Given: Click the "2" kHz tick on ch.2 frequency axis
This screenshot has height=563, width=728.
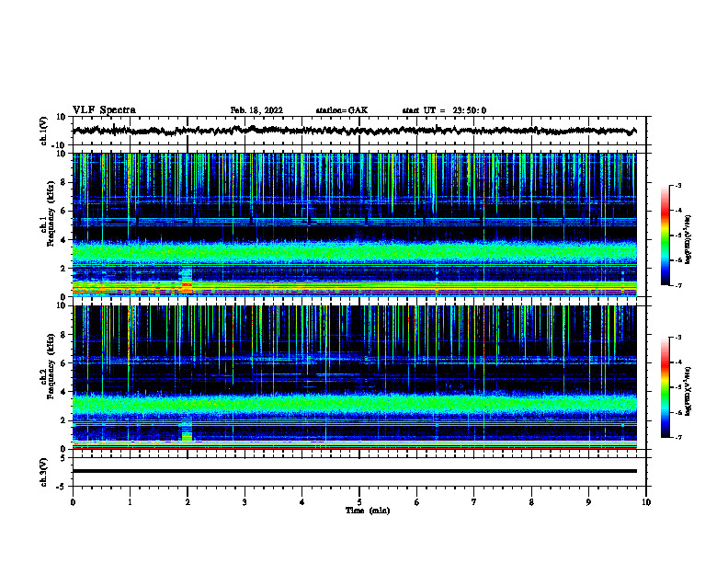Looking at the screenshot, I should (x=64, y=420).
